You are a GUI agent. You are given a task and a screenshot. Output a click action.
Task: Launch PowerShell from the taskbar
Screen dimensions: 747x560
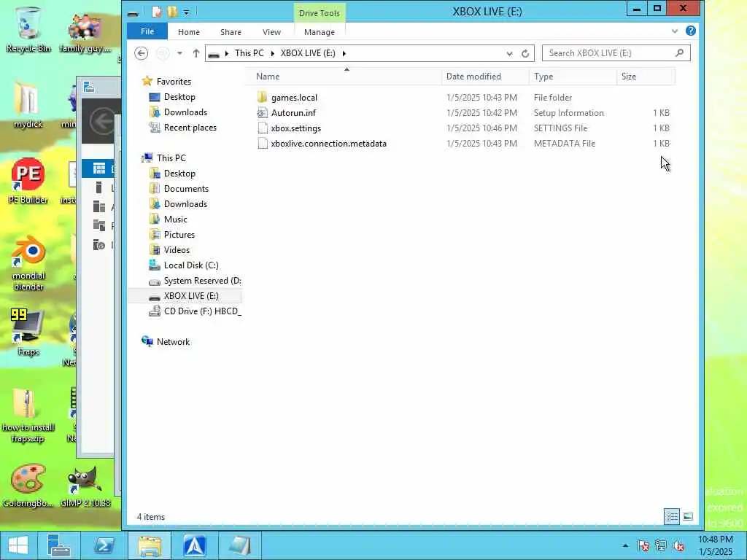pos(104,545)
